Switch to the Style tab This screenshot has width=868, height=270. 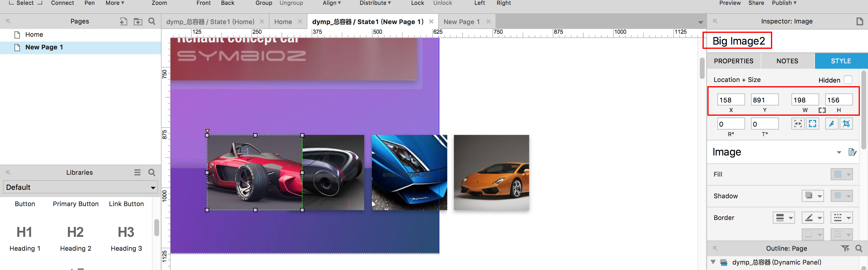point(841,61)
